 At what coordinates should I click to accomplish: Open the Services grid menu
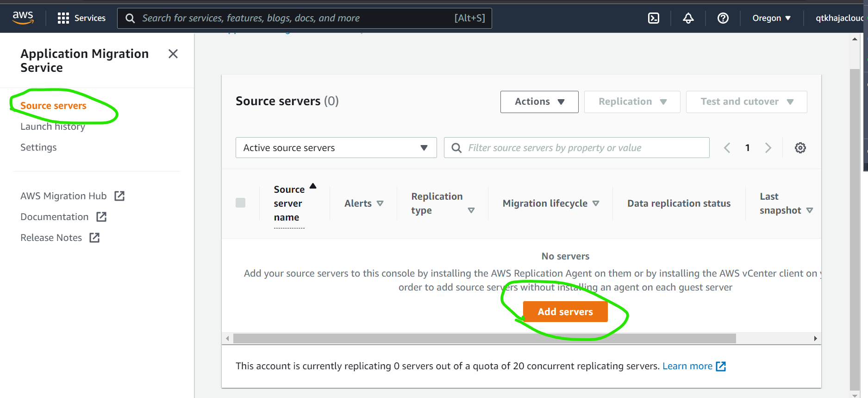tap(81, 18)
